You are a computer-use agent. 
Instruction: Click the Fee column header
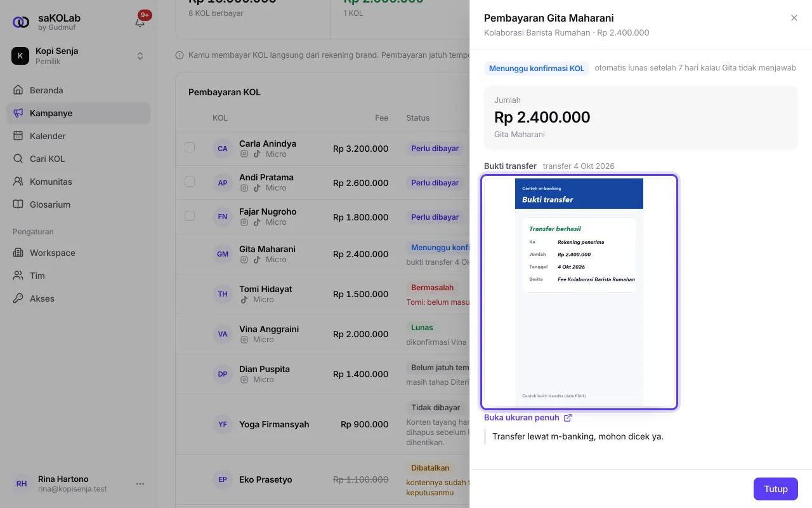(x=382, y=118)
